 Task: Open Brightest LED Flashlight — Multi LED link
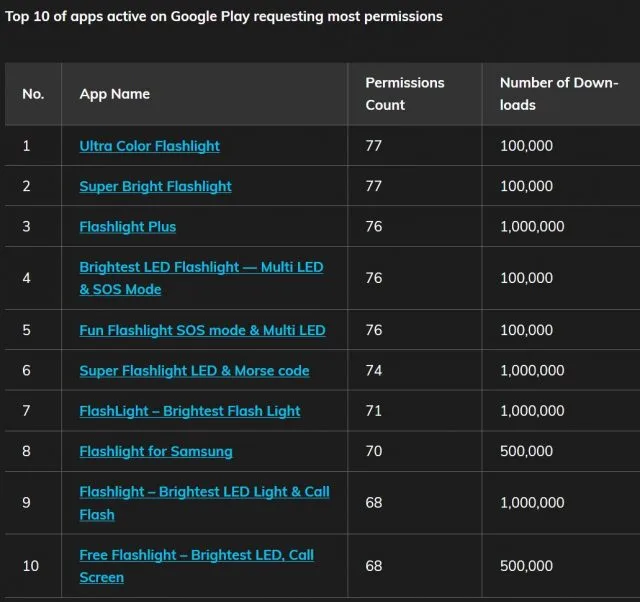click(x=201, y=278)
